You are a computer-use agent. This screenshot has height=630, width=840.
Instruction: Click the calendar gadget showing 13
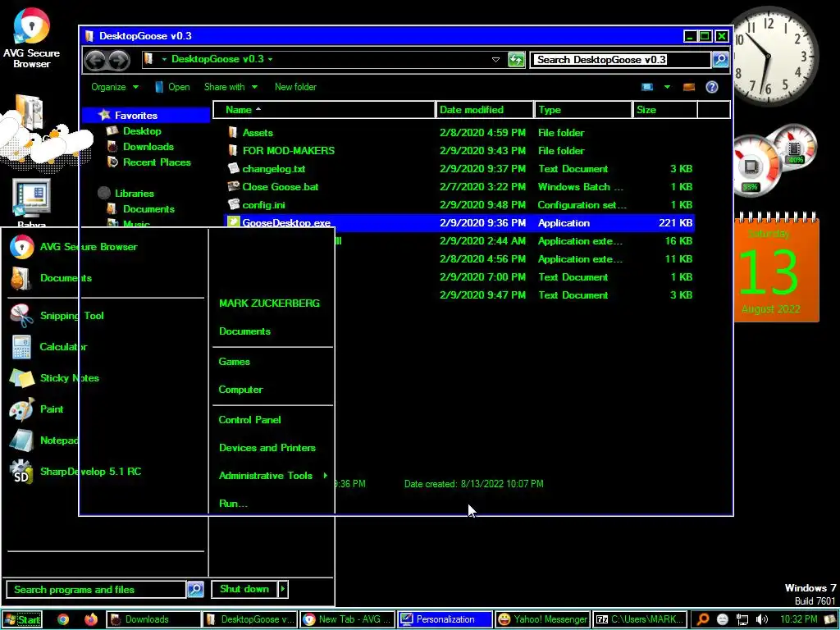[776, 268]
